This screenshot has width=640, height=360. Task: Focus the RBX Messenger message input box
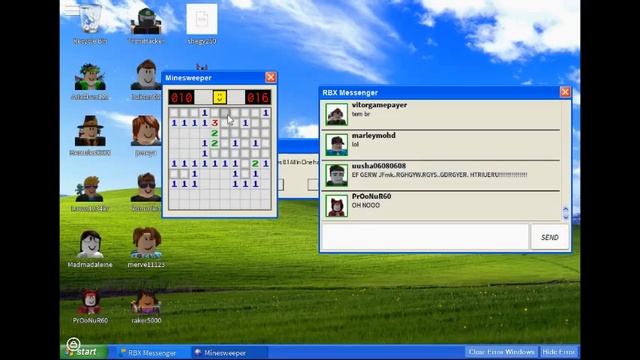coord(425,237)
